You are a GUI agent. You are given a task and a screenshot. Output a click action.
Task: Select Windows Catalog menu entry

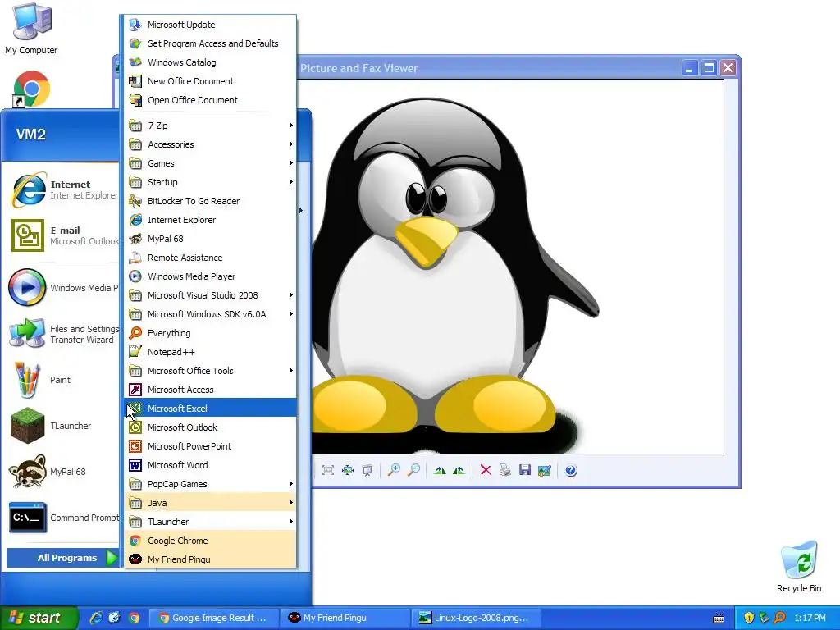pos(211,62)
